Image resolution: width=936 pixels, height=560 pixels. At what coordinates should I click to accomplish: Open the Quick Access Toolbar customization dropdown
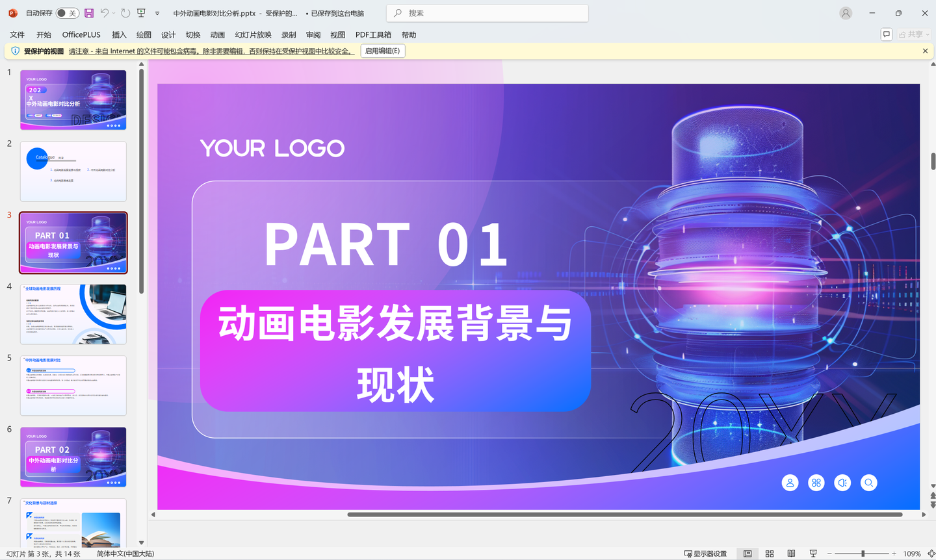tap(157, 13)
